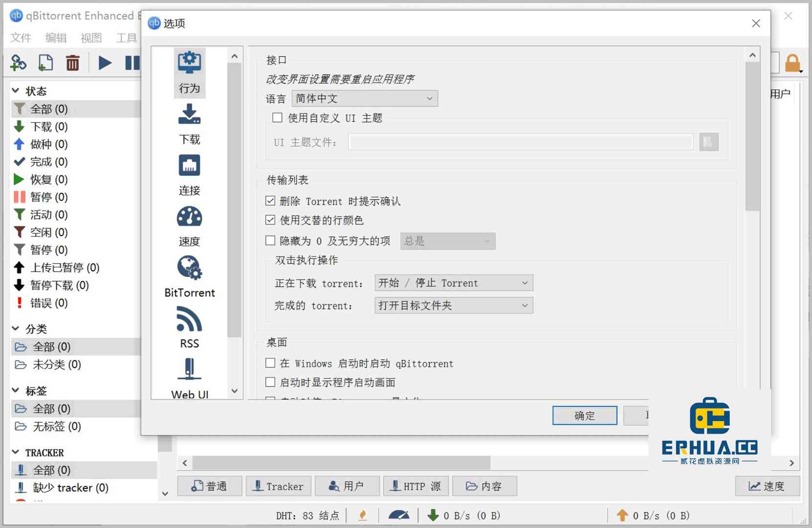Close the 选项 dialog
Image resolution: width=812 pixels, height=528 pixels.
756,23
